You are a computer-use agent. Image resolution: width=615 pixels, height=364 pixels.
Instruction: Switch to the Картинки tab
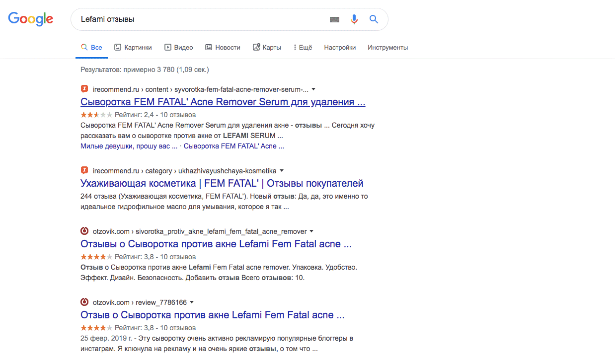[x=133, y=47]
